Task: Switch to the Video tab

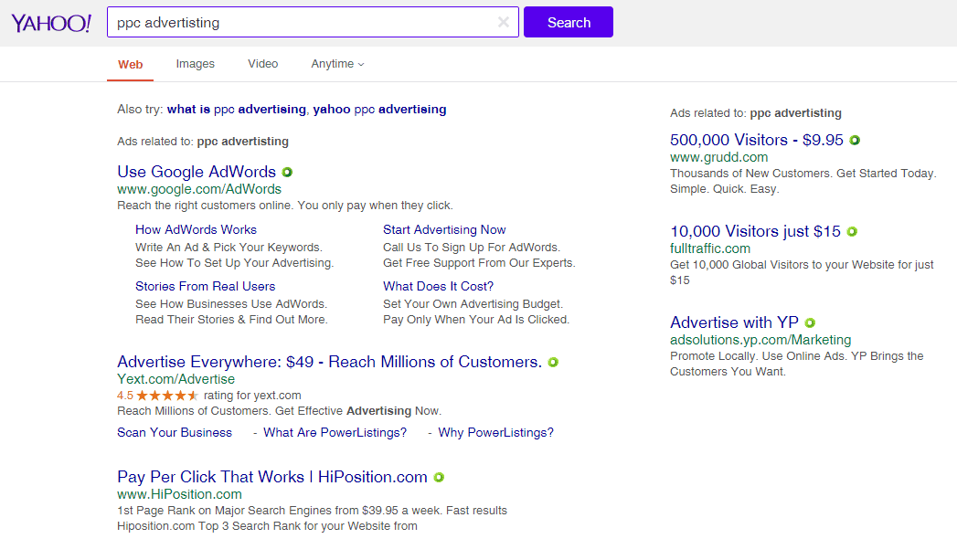Action: (x=263, y=64)
